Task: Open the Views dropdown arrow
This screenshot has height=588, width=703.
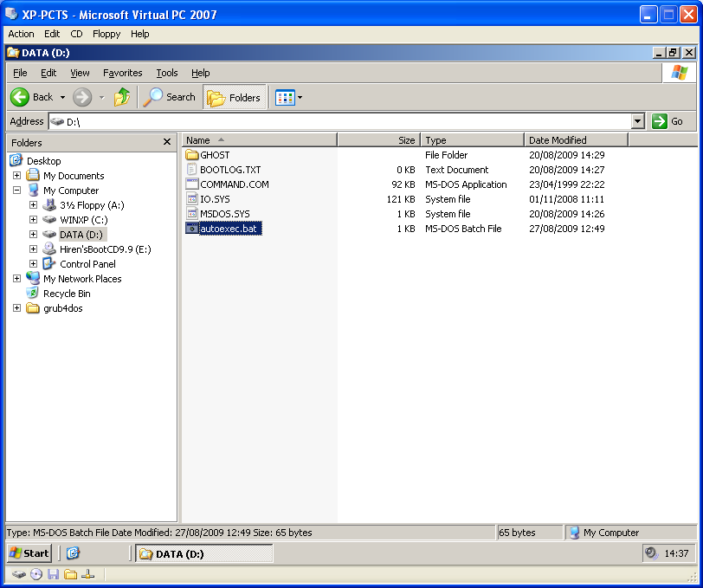Action: click(x=300, y=97)
